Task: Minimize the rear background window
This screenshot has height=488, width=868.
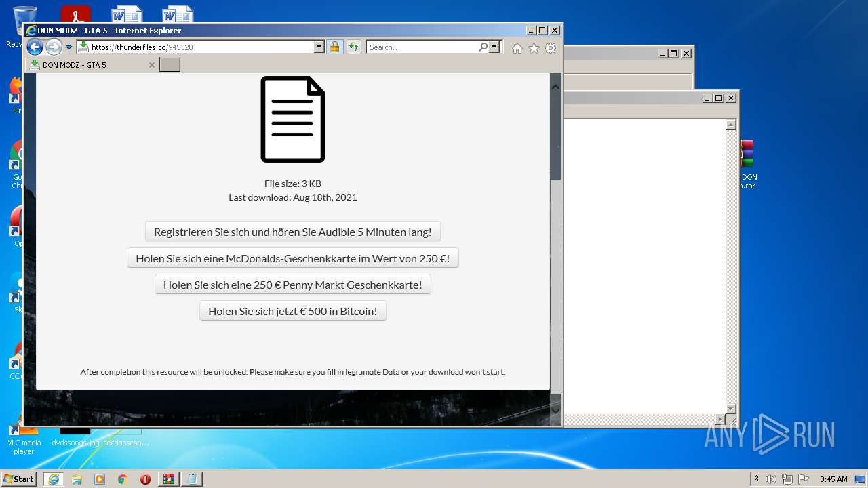Action: [662, 54]
